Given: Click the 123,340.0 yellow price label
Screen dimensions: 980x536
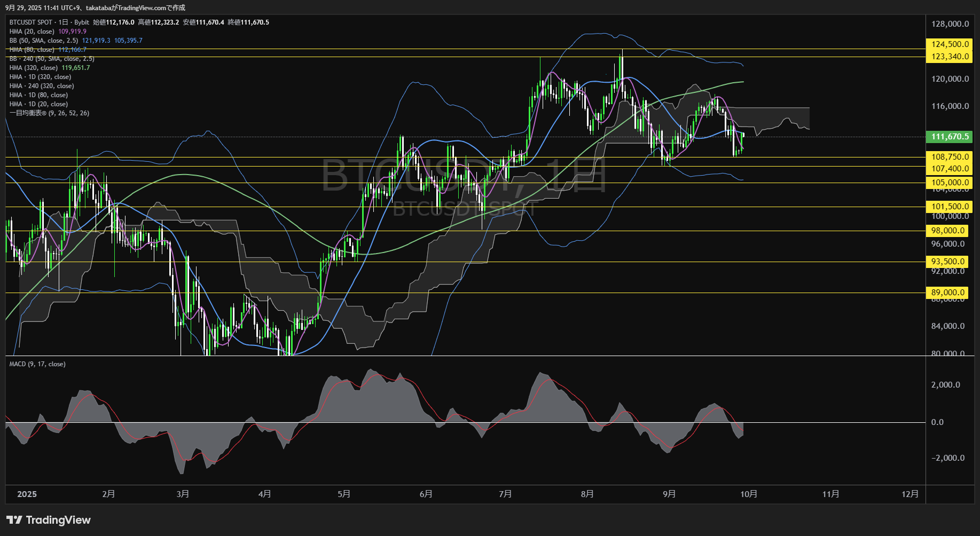Looking at the screenshot, I should click(950, 57).
